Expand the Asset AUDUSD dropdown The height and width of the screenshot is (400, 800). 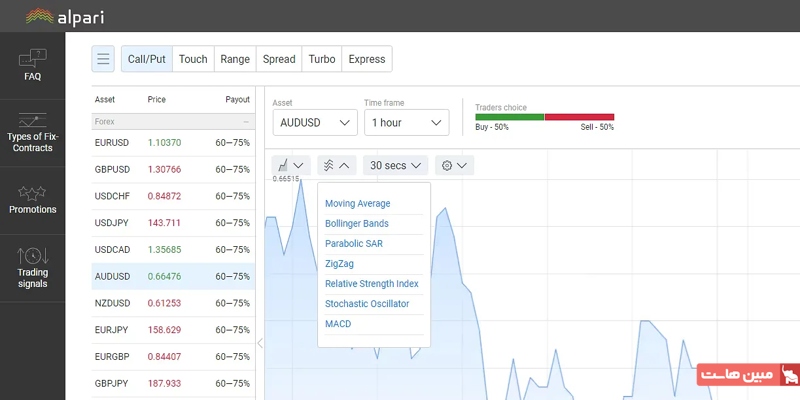pos(314,122)
